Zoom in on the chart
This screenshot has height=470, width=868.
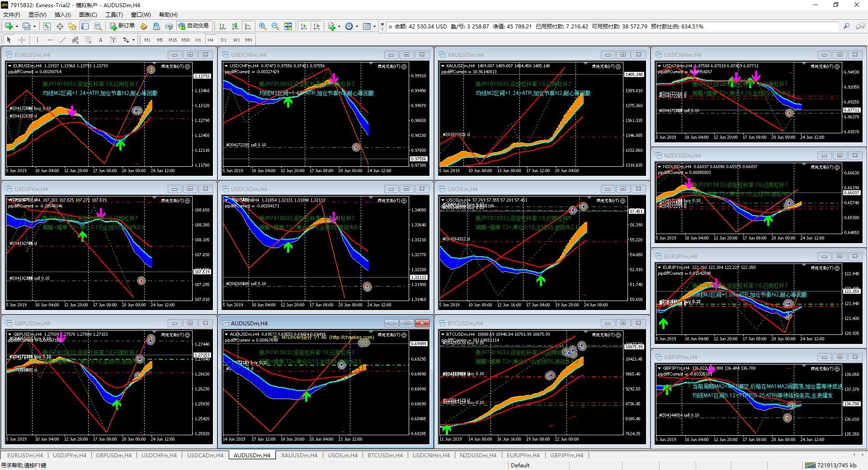pyautogui.click(x=263, y=26)
